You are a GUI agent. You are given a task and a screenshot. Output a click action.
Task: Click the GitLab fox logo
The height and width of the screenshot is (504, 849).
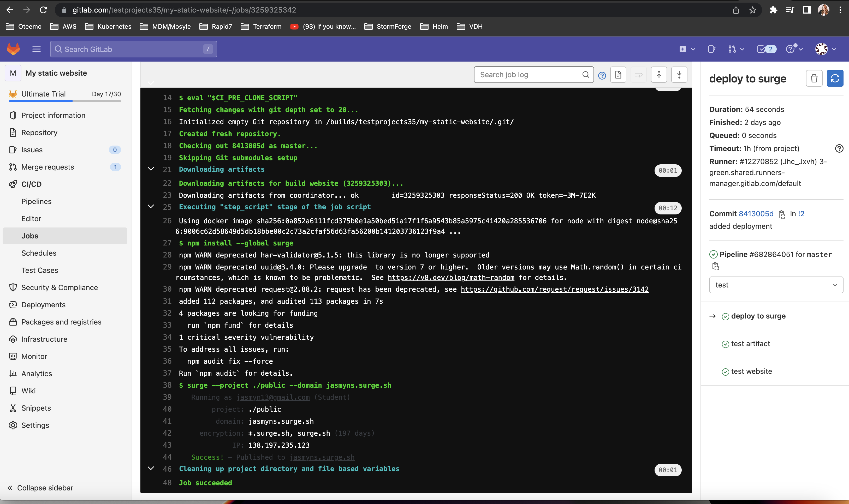pos(13,49)
